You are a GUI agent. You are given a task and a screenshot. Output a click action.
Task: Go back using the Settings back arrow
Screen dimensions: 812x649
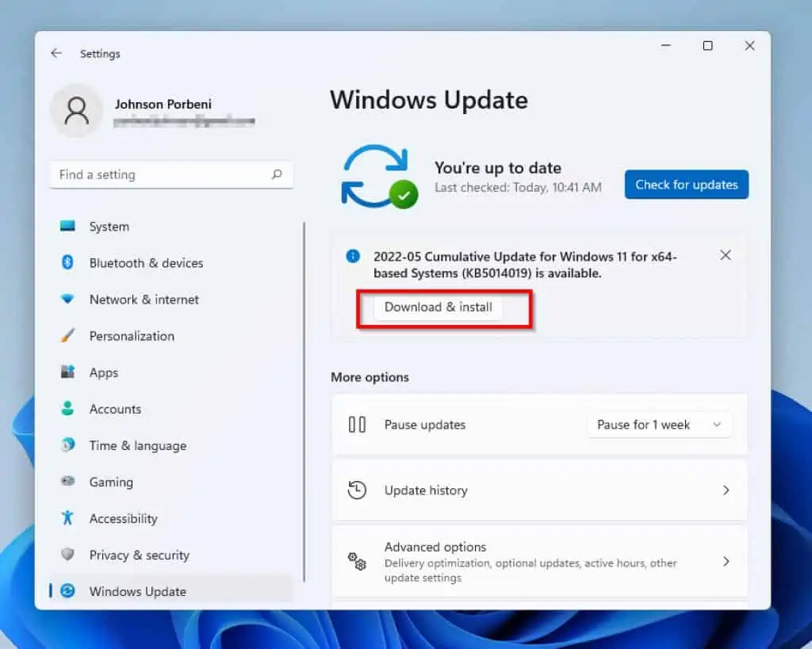coord(56,54)
